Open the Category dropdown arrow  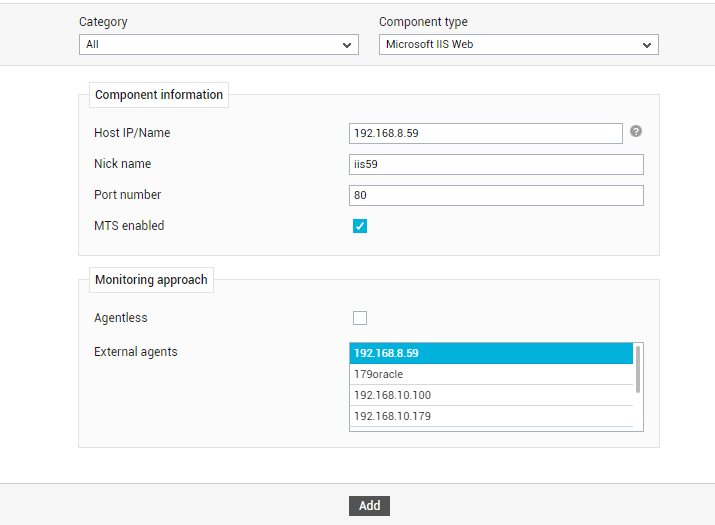pos(347,45)
